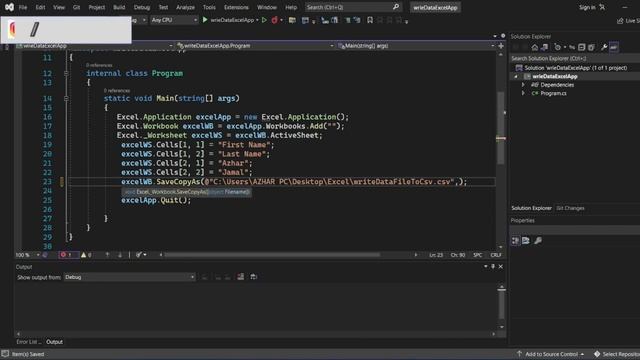This screenshot has height=360, width=640.
Task: Click the Solution Explorer home icon
Action: click(534, 47)
